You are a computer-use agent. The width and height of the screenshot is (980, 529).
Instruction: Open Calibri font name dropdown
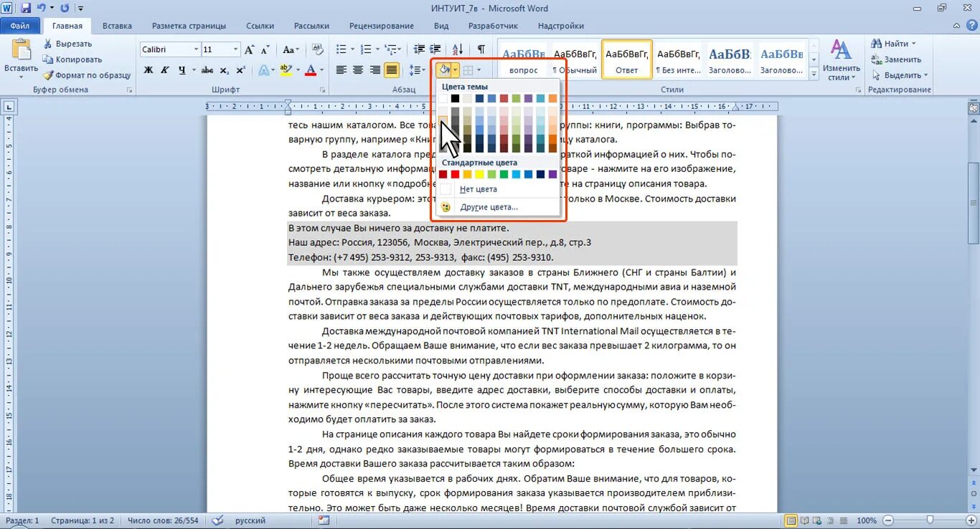pos(196,49)
